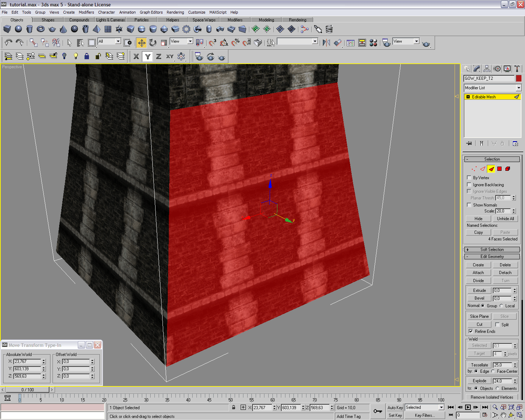Click the Detach button
Image resolution: width=525 pixels, height=420 pixels.
pyautogui.click(x=505, y=273)
